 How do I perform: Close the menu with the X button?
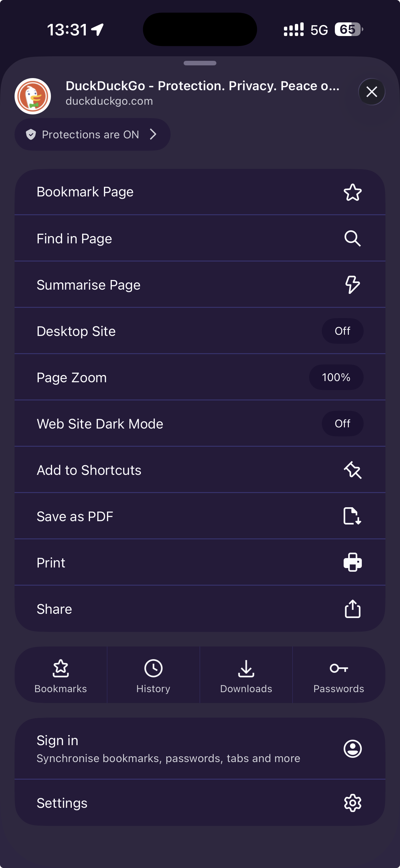(x=372, y=92)
